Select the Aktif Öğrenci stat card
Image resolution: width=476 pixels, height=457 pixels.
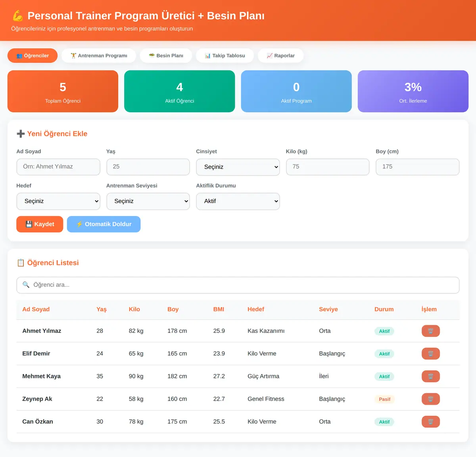pos(180,91)
